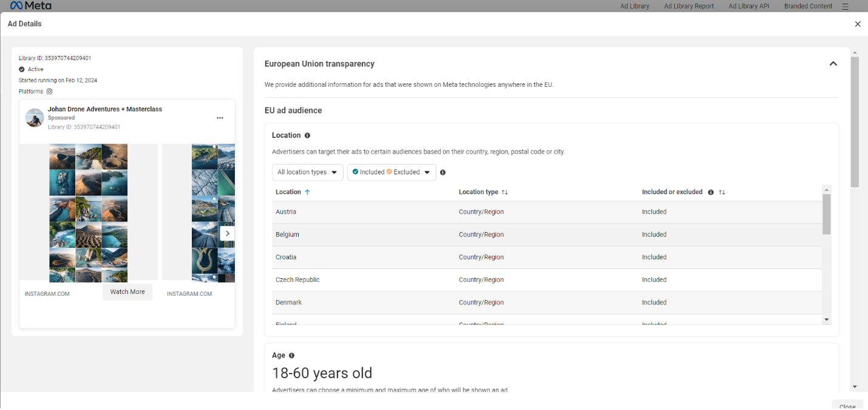868x410 pixels.
Task: Open Branded Content link
Action: point(808,6)
